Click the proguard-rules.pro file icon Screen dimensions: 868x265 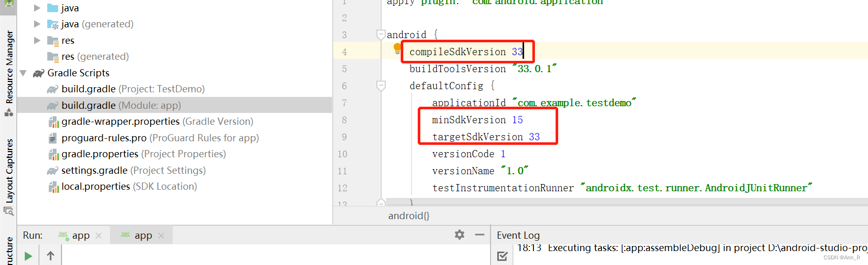[x=53, y=138]
